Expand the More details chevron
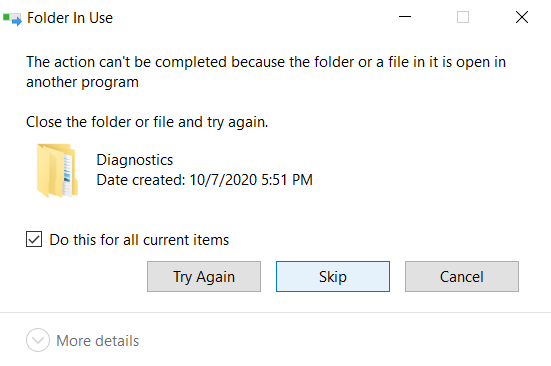This screenshot has height=366, width=551. pos(38,340)
